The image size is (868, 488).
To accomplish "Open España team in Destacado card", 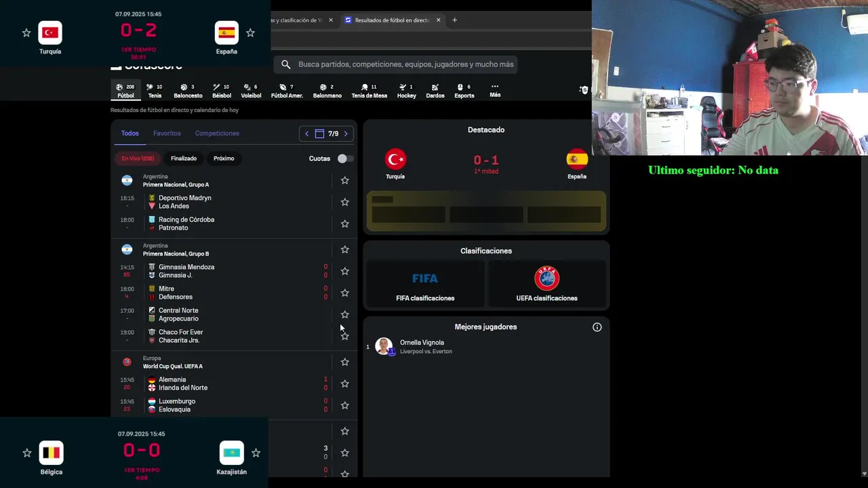I will point(577,165).
